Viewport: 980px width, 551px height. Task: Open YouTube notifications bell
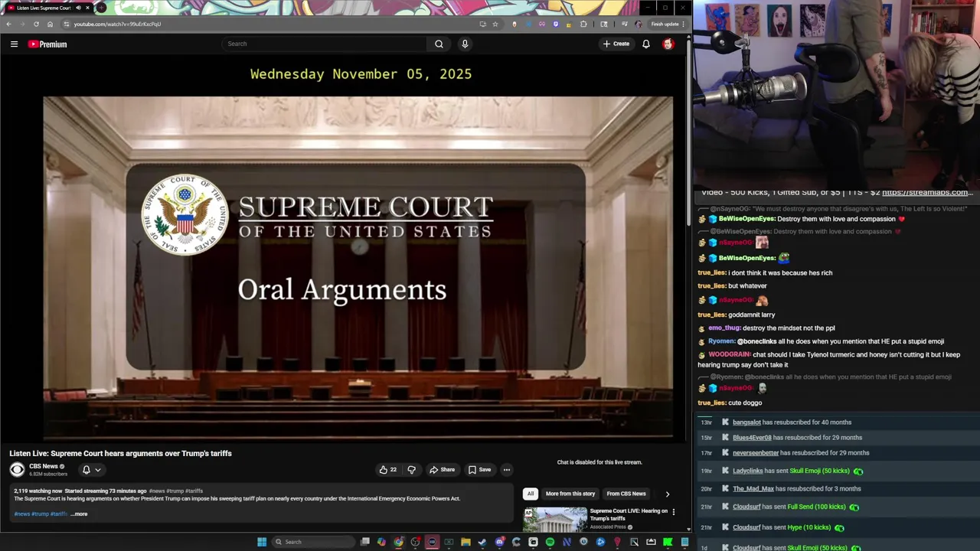646,44
